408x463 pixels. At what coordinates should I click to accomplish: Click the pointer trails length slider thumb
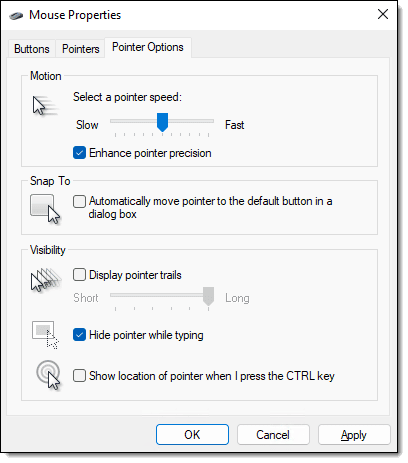pyautogui.click(x=208, y=296)
